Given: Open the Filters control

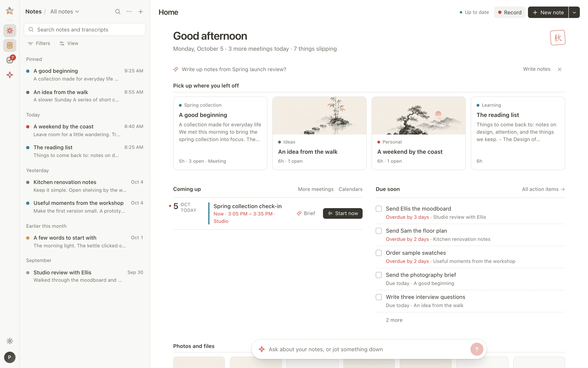Looking at the screenshot, I should point(39,43).
